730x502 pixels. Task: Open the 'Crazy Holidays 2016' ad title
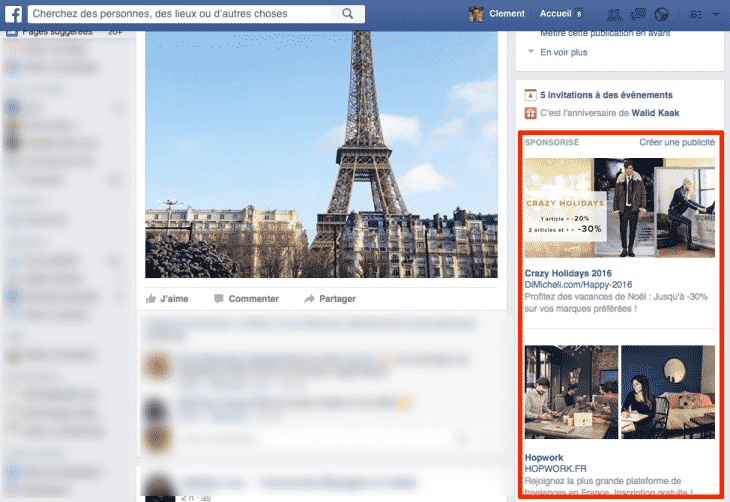coord(568,273)
